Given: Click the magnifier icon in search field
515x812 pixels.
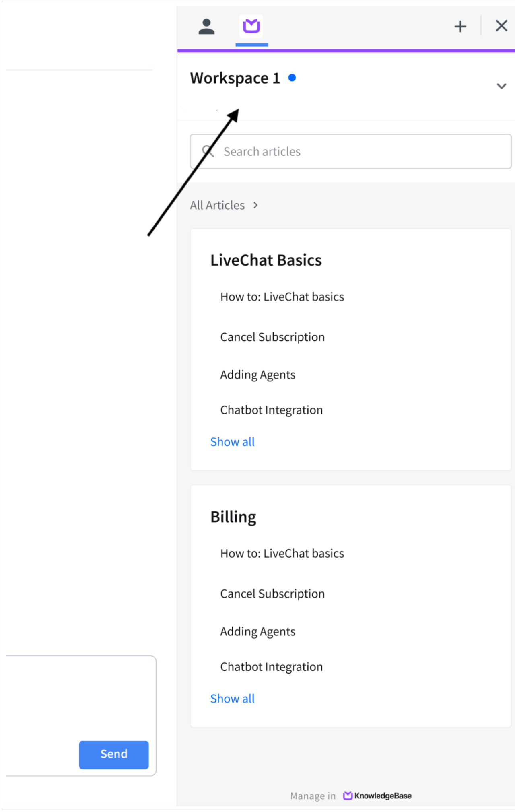Looking at the screenshot, I should pyautogui.click(x=208, y=151).
